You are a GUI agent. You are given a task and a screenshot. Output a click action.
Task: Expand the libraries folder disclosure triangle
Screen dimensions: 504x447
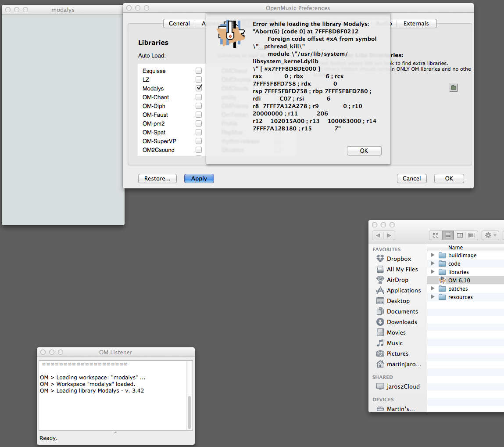[433, 272]
